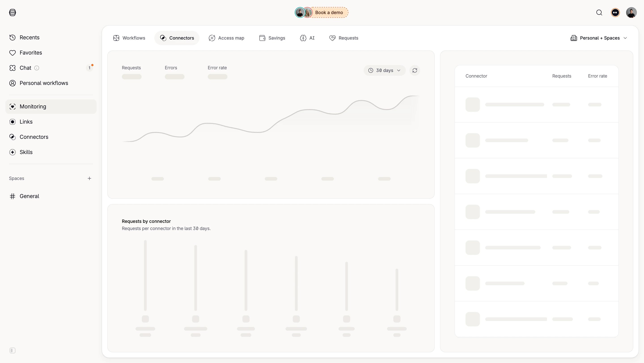Click the Chat info icon

tap(37, 68)
